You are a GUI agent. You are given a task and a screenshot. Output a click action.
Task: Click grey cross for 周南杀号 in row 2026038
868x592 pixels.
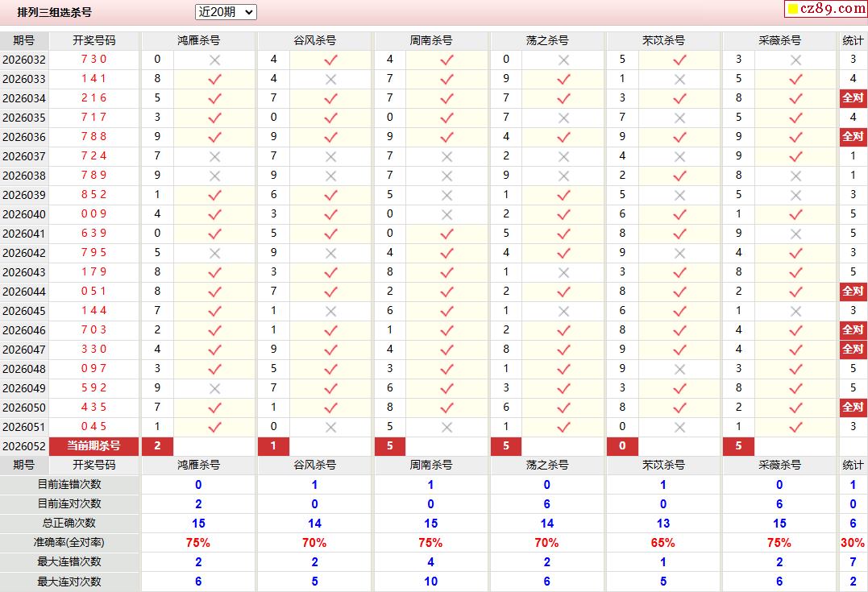click(446, 176)
